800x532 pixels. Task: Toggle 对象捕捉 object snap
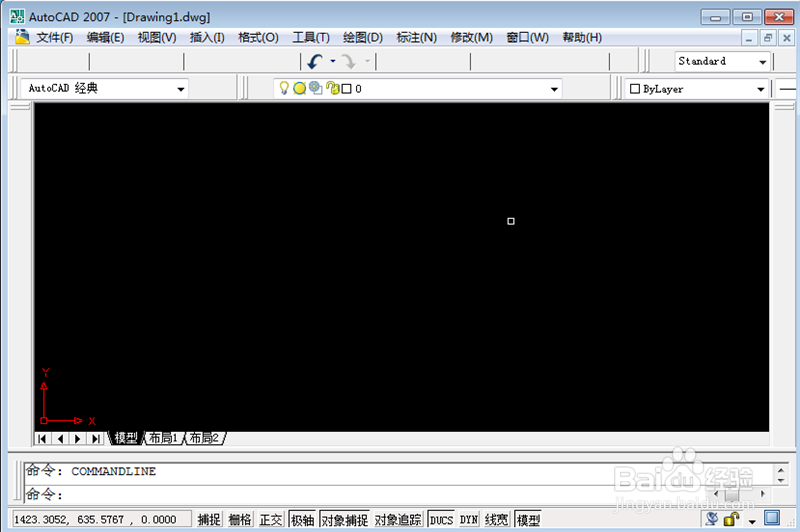pos(345,520)
